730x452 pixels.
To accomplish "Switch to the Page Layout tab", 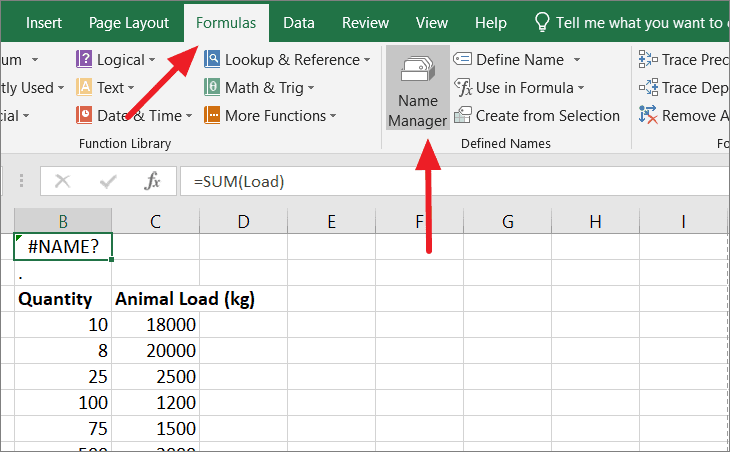I will [129, 22].
